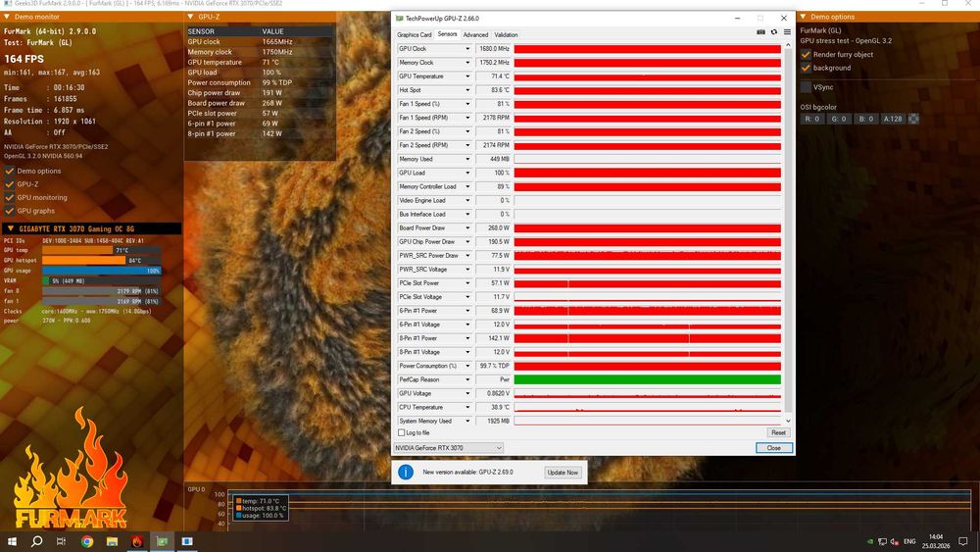
Task: Switch to Advanced tab
Action: pos(475,35)
